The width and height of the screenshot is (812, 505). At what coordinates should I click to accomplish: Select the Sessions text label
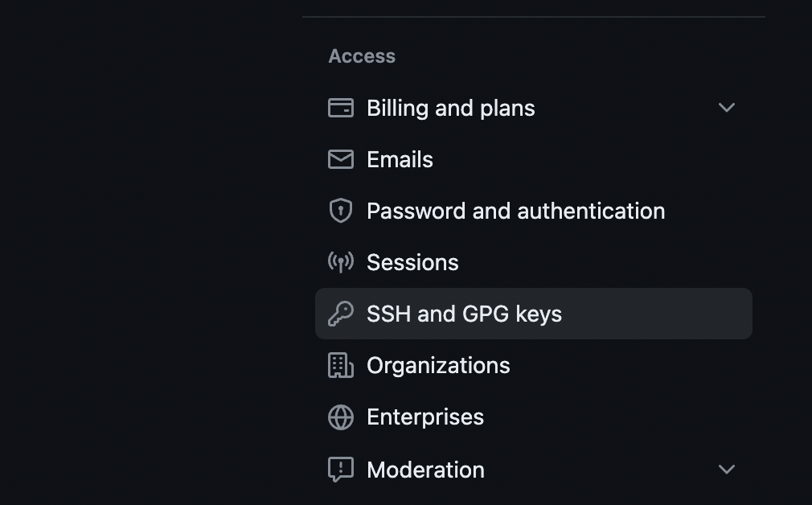coord(412,262)
